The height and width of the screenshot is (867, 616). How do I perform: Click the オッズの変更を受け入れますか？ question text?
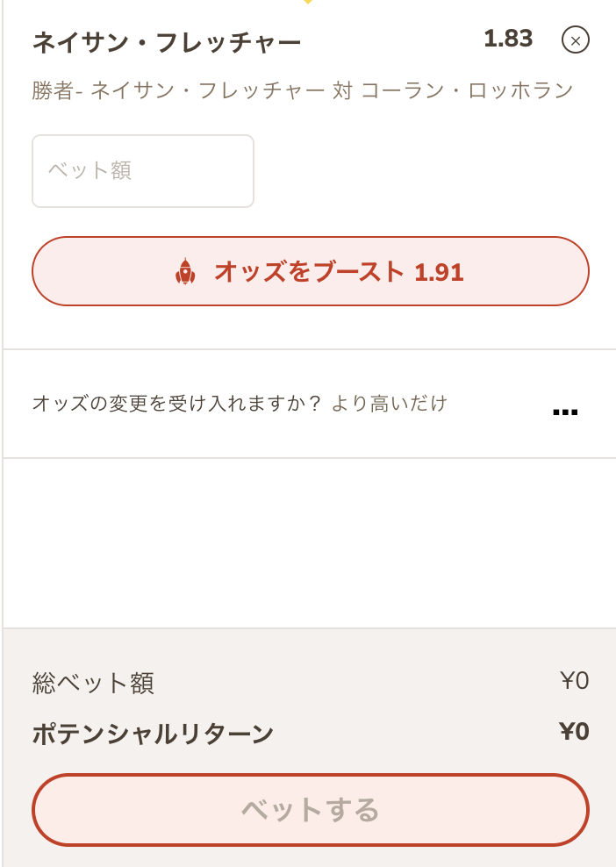click(x=177, y=404)
